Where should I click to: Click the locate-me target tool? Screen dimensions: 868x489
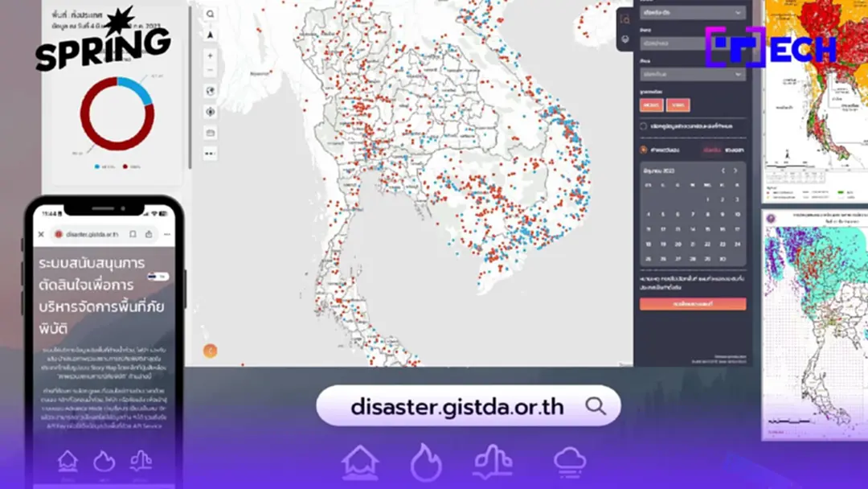pyautogui.click(x=211, y=112)
